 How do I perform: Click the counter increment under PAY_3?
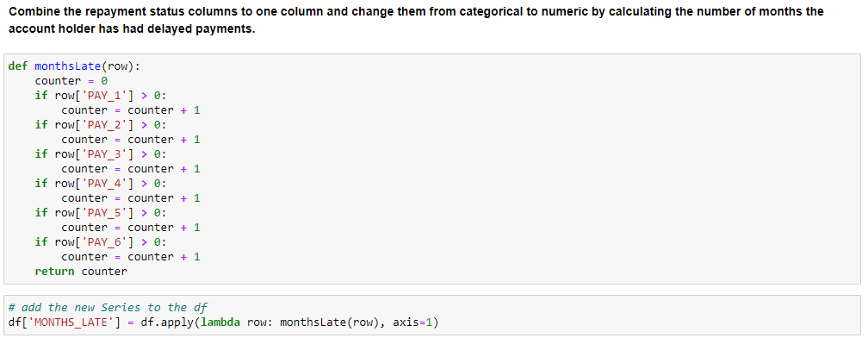coord(131,169)
